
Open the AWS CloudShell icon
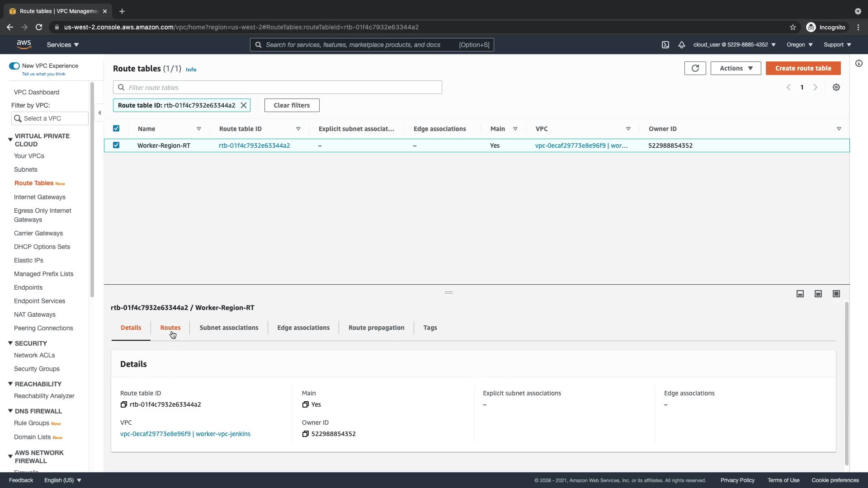point(665,45)
